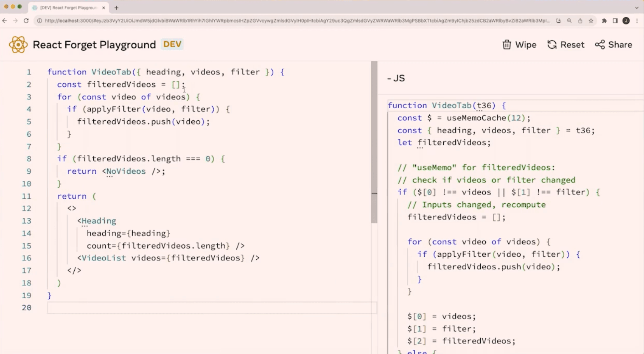Select the [DEV] React Forget Playground tab
Image resolution: width=644 pixels, height=354 pixels.
tap(66, 7)
